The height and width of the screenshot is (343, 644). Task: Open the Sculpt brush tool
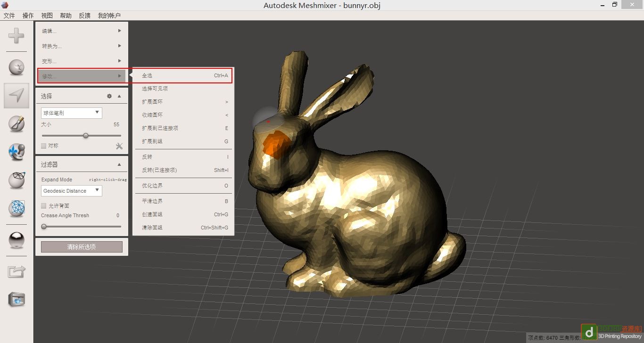click(17, 123)
